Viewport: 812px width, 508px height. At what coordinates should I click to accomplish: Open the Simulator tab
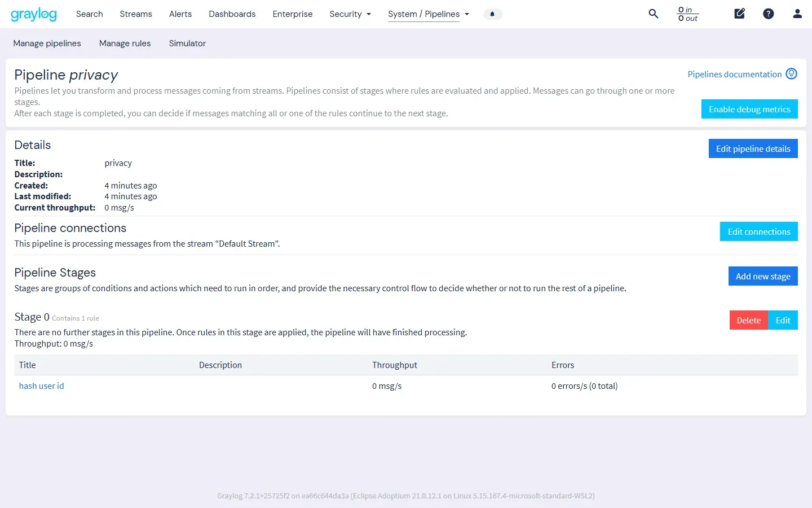click(x=187, y=43)
